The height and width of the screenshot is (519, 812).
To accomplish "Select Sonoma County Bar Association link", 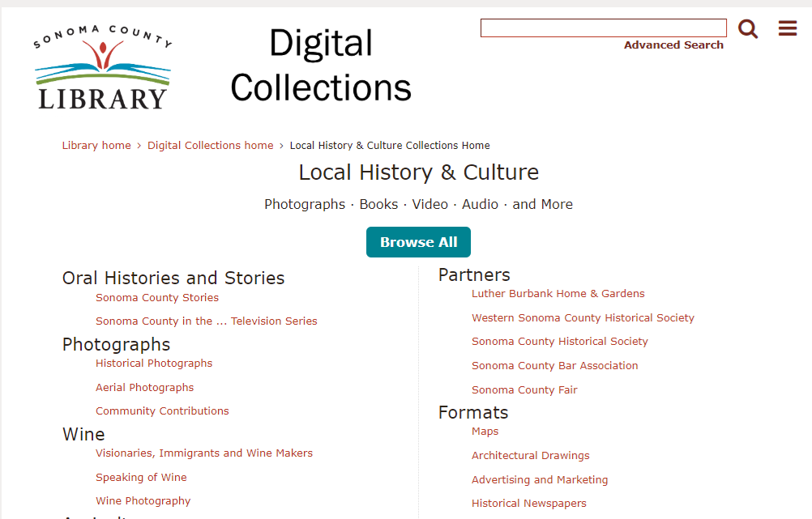I will coord(554,366).
